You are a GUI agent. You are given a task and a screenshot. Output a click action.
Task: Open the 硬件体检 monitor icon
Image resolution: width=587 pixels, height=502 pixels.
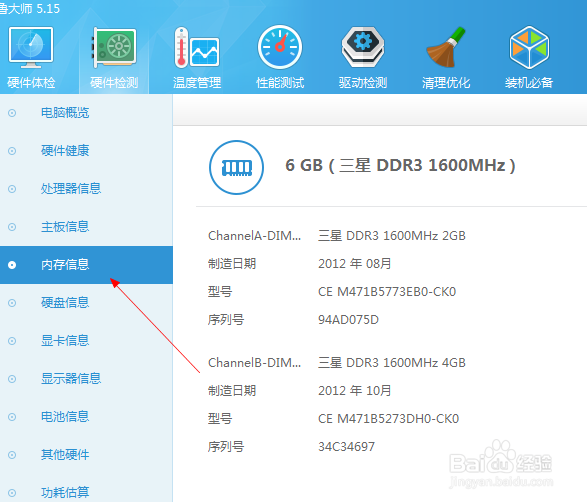[x=31, y=47]
